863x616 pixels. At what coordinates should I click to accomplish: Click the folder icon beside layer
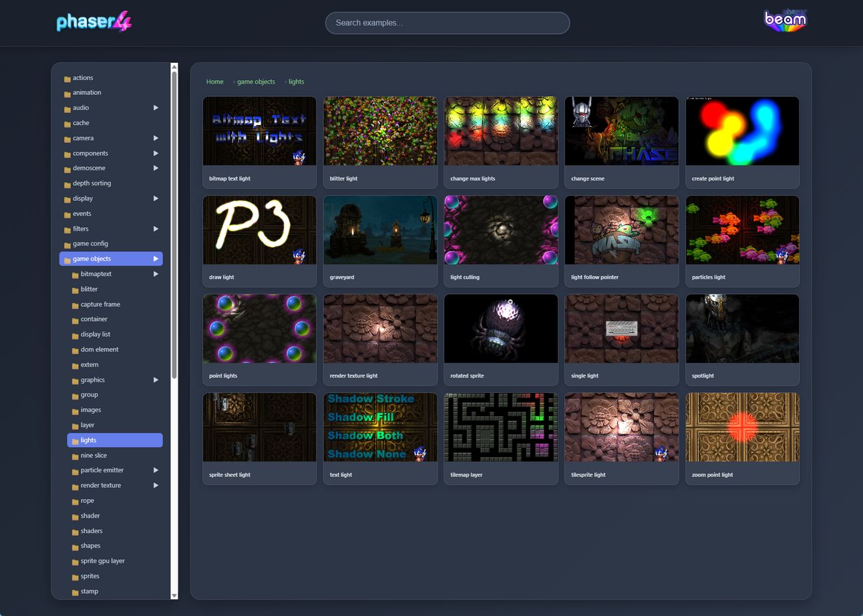(75, 426)
